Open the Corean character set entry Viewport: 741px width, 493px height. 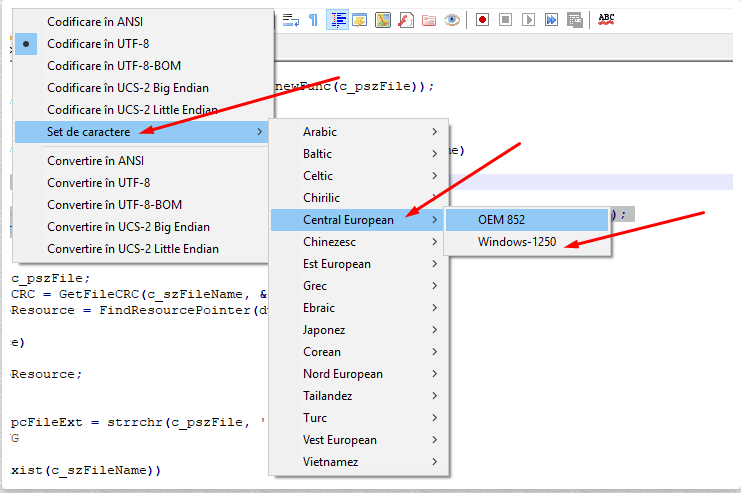tap(359, 352)
